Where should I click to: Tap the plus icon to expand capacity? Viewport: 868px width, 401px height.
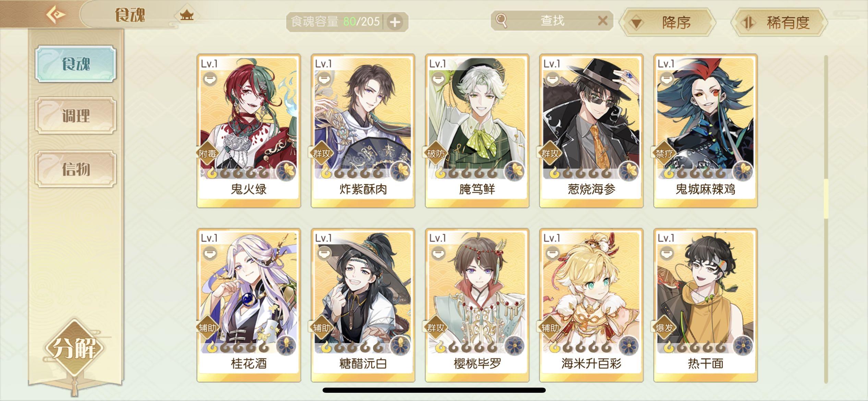395,22
